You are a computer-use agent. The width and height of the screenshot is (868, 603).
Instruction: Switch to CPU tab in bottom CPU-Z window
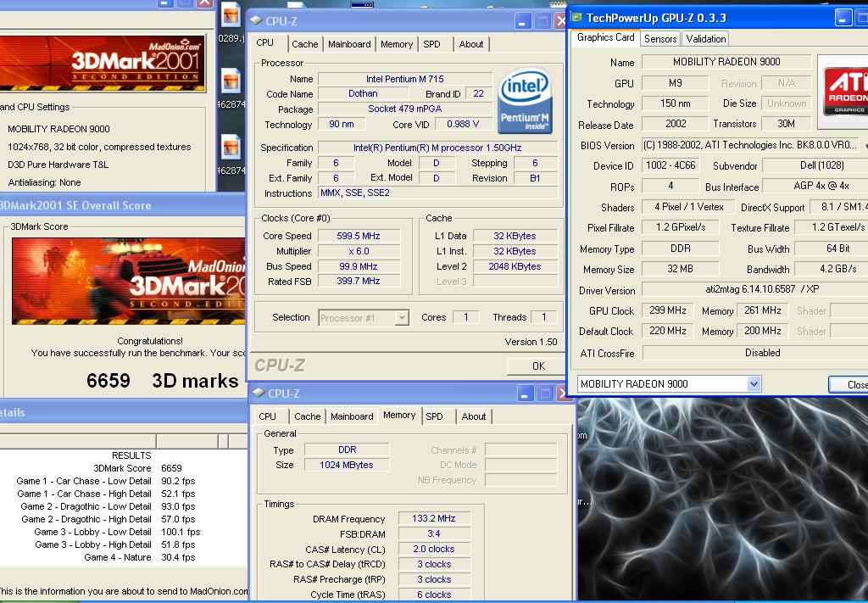click(267, 416)
